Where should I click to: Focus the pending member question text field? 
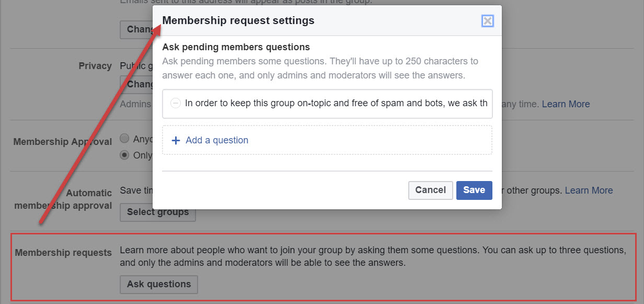[x=336, y=103]
